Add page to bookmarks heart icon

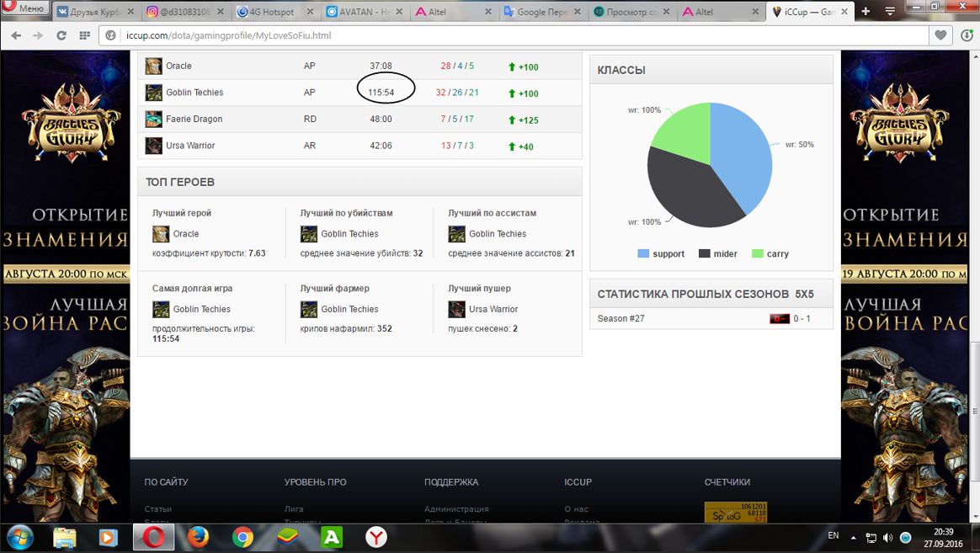[x=940, y=35]
